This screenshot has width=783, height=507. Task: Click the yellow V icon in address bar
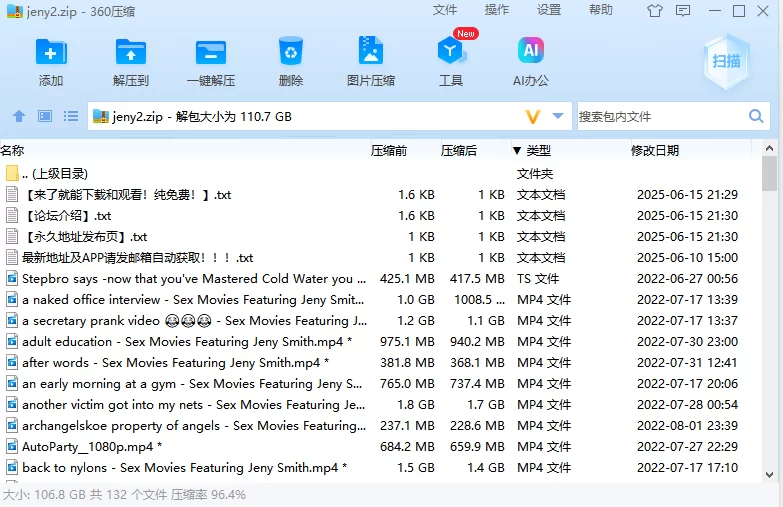tap(533, 116)
